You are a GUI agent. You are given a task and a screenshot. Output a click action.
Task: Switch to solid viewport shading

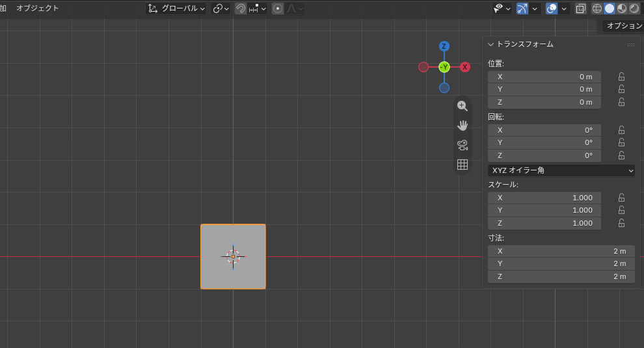610,8
